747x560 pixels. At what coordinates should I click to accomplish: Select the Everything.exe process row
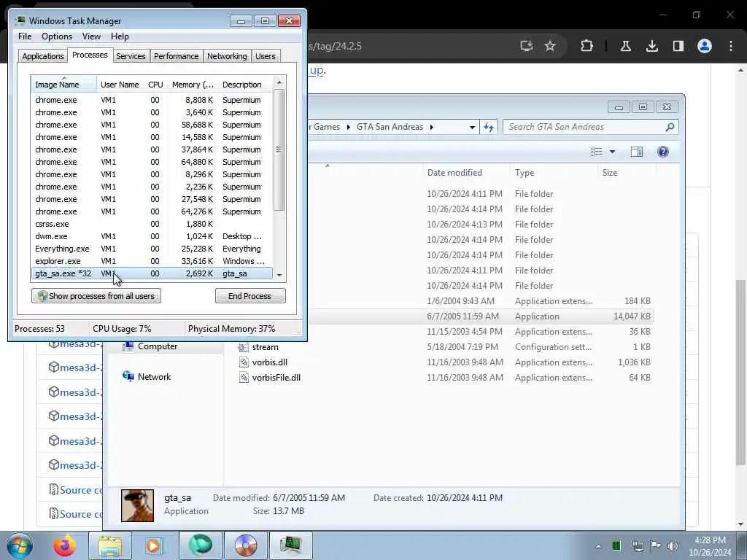coord(152,249)
